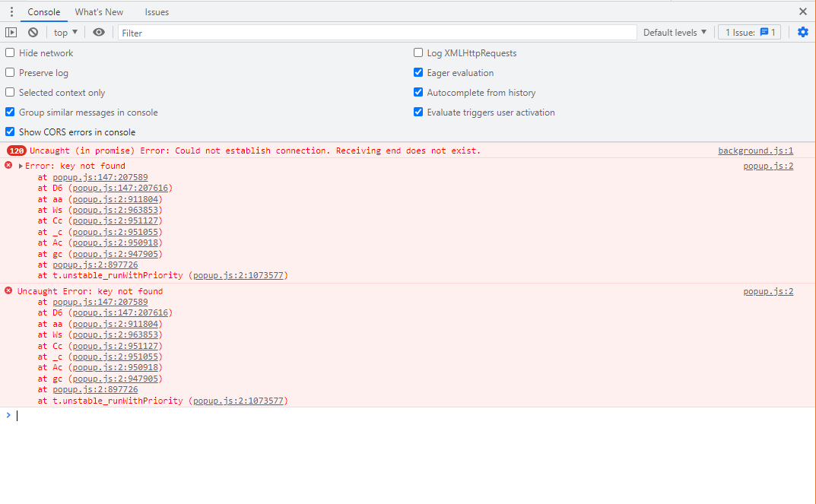Close DevTools with the X icon
The height and width of the screenshot is (504, 816).
(x=802, y=11)
